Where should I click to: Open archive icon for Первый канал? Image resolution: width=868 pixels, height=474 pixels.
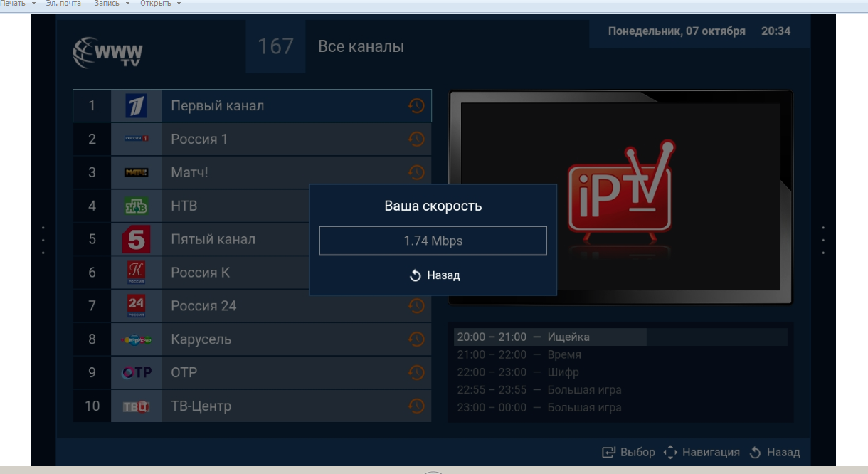tap(416, 106)
